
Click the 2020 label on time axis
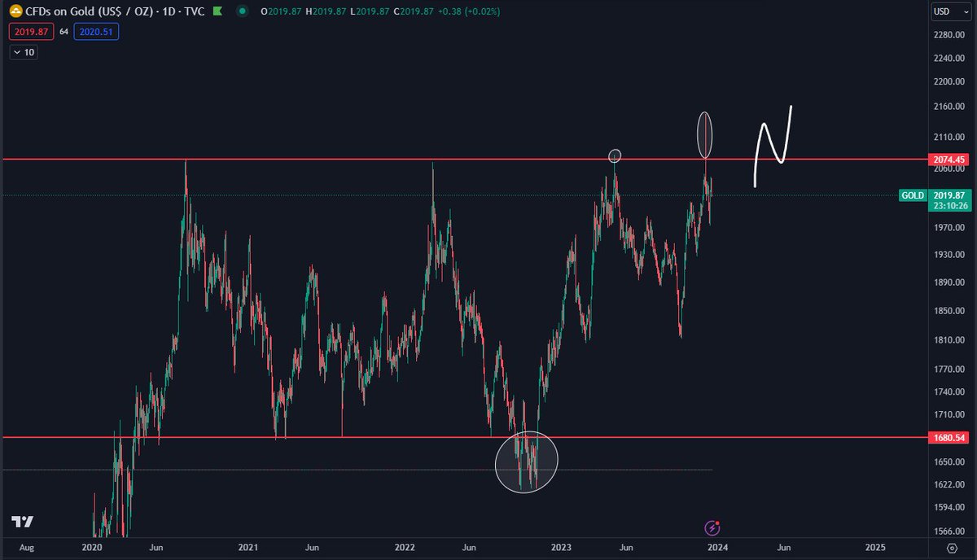point(92,547)
